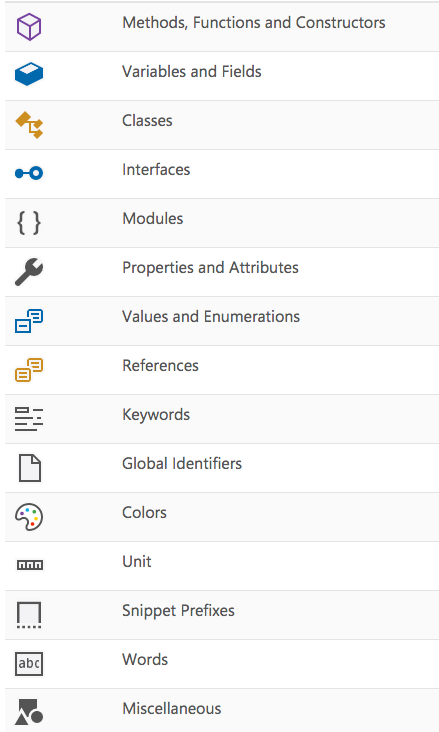Click the blue Values and Enumerations icon
The height and width of the screenshot is (732, 439).
pyautogui.click(x=29, y=321)
